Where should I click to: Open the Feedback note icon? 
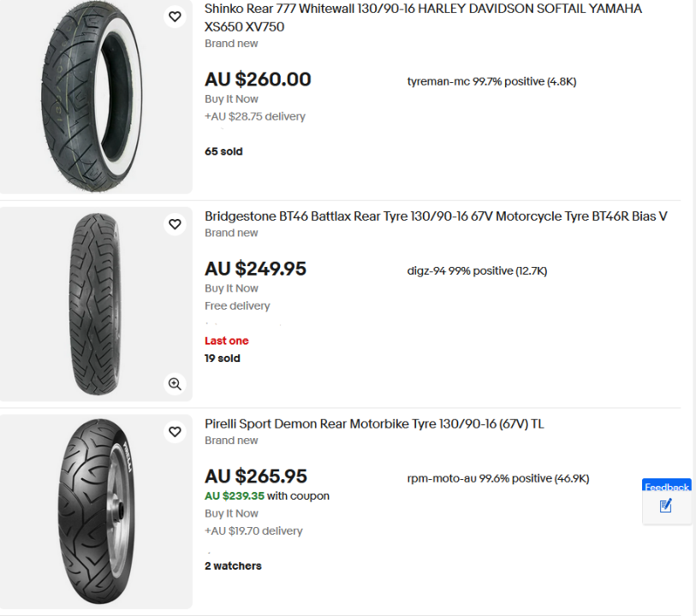666,506
